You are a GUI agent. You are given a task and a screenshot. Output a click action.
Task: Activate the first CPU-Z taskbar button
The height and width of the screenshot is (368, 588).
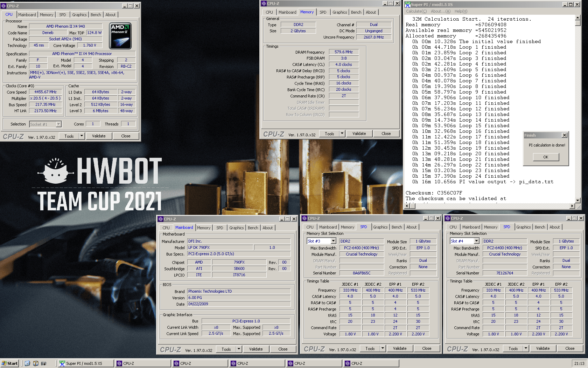pos(143,363)
